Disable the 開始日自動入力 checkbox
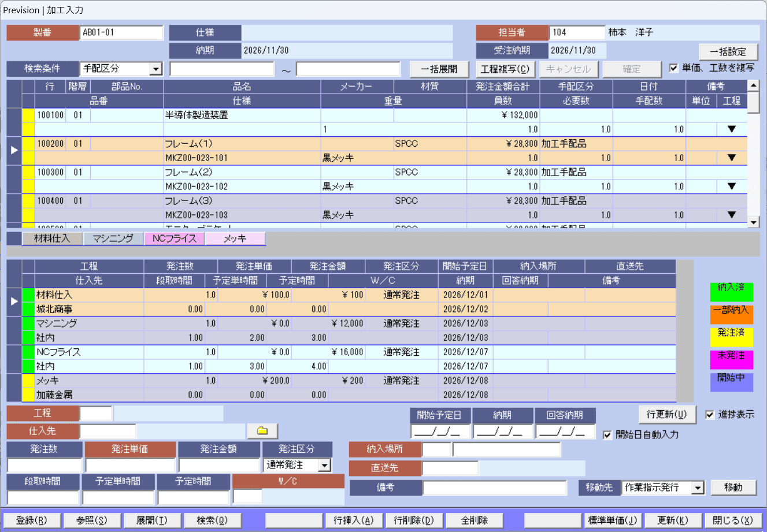Screen dimensions: 767x532 click(x=607, y=435)
